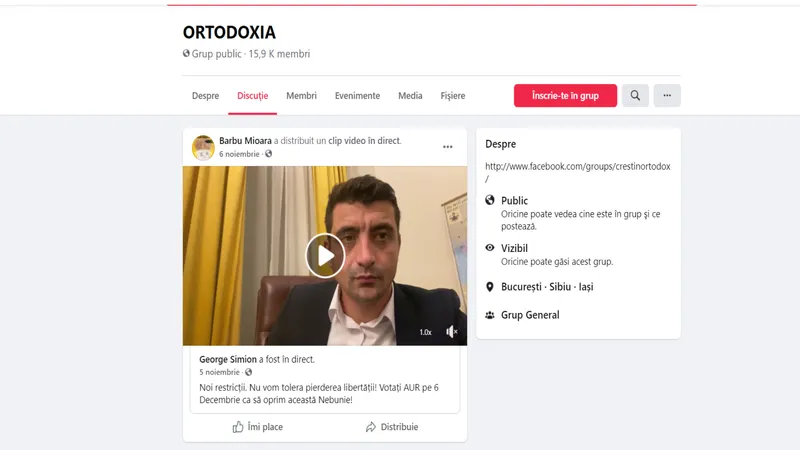Click the Înscrie-te în grup button

coord(565,95)
